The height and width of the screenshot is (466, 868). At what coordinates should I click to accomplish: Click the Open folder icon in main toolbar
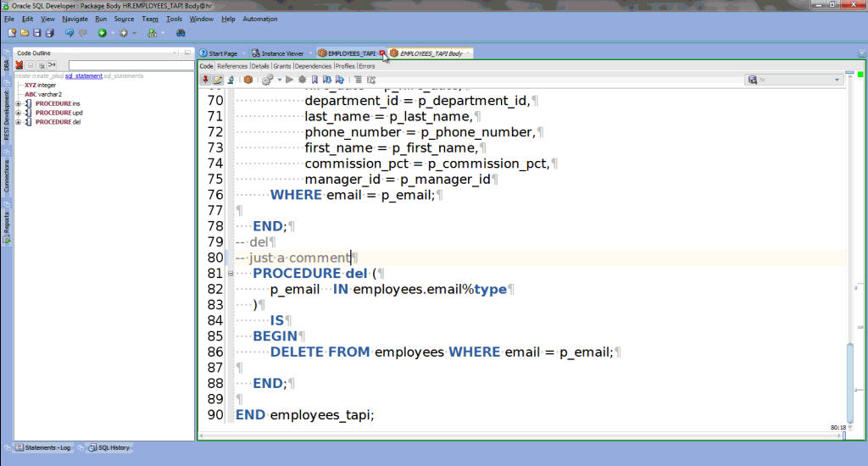[25, 33]
